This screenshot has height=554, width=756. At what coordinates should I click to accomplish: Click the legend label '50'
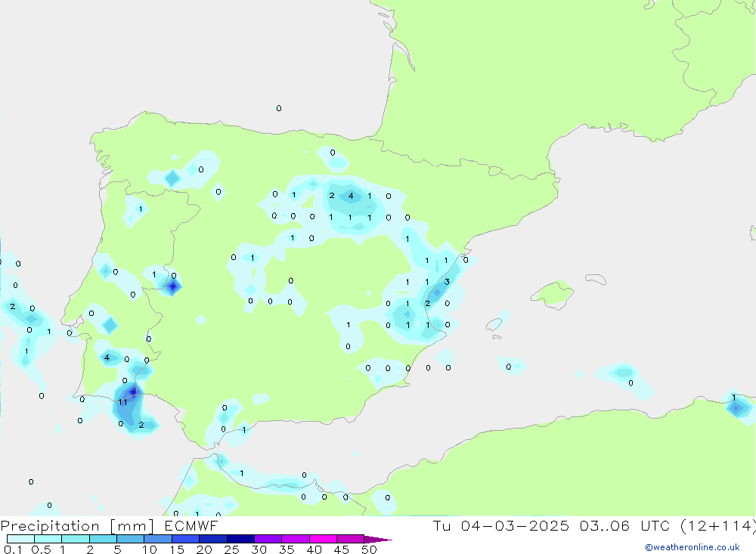click(x=369, y=549)
